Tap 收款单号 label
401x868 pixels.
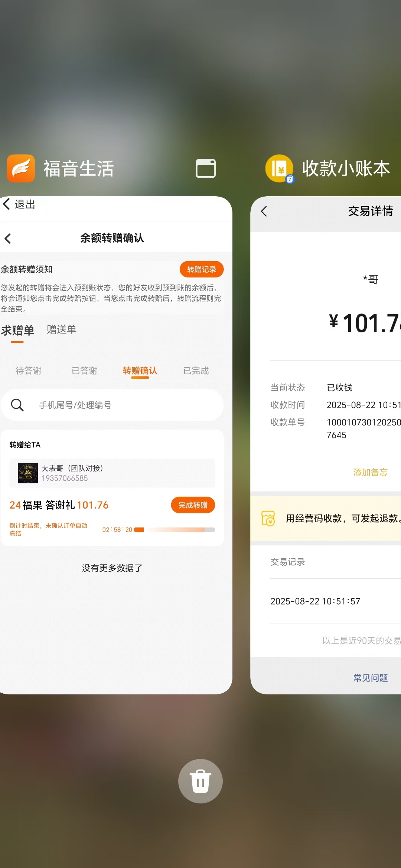pyautogui.click(x=288, y=422)
